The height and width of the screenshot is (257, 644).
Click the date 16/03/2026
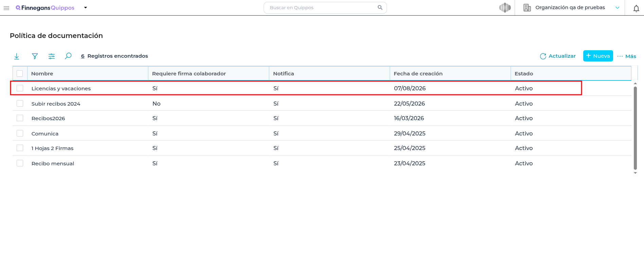click(409, 118)
